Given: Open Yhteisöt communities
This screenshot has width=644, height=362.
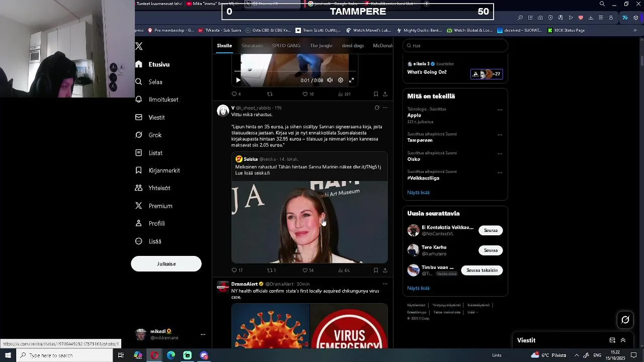Looking at the screenshot, I should coord(153,188).
